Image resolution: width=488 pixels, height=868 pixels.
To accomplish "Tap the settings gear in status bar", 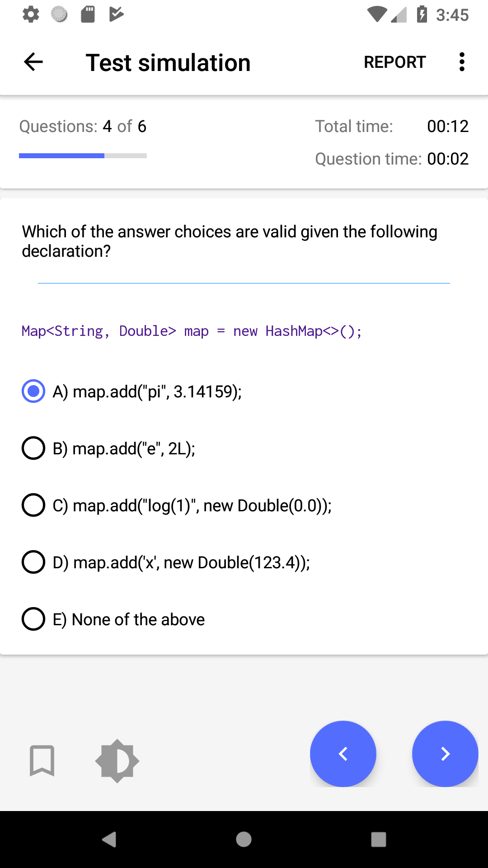I will click(x=31, y=14).
